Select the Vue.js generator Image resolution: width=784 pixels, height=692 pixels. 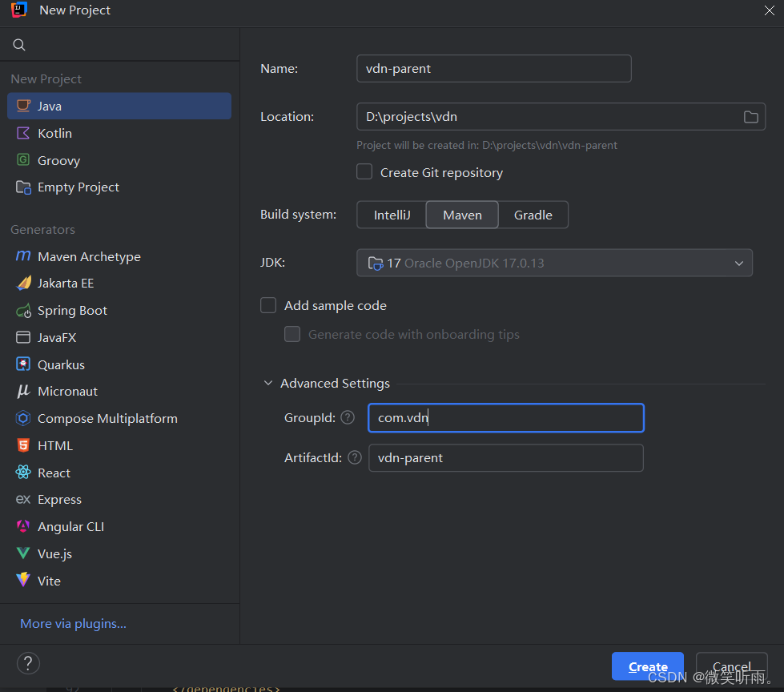pyautogui.click(x=119, y=553)
